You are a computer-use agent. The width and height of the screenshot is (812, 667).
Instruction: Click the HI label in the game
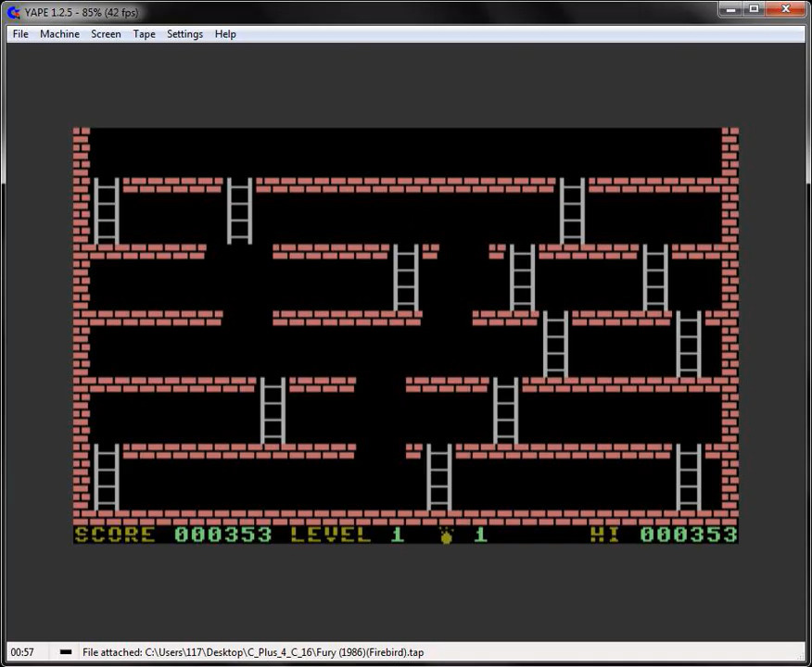pos(605,535)
